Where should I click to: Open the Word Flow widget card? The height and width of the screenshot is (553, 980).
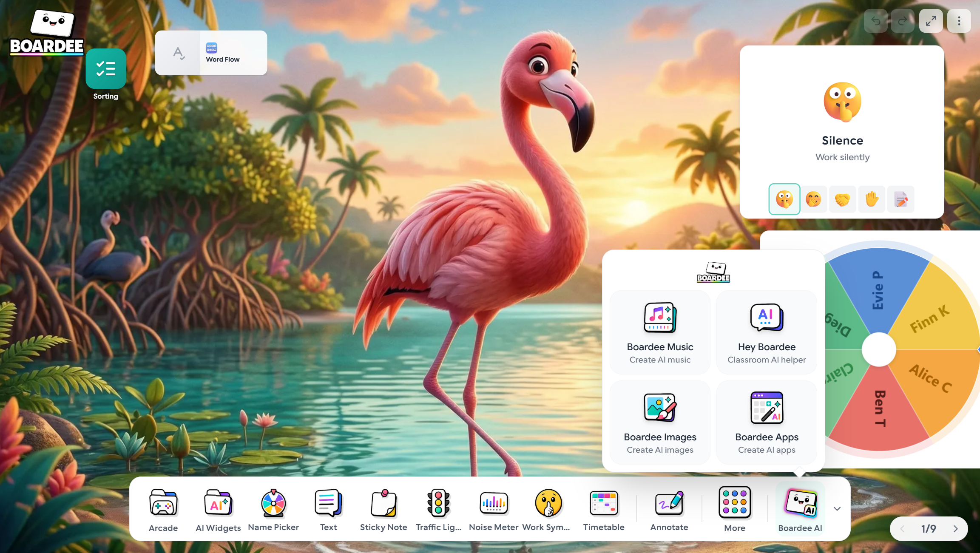coord(211,53)
